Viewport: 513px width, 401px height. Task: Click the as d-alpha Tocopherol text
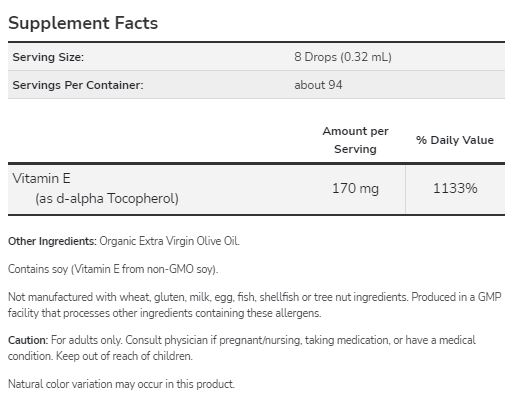107,198
